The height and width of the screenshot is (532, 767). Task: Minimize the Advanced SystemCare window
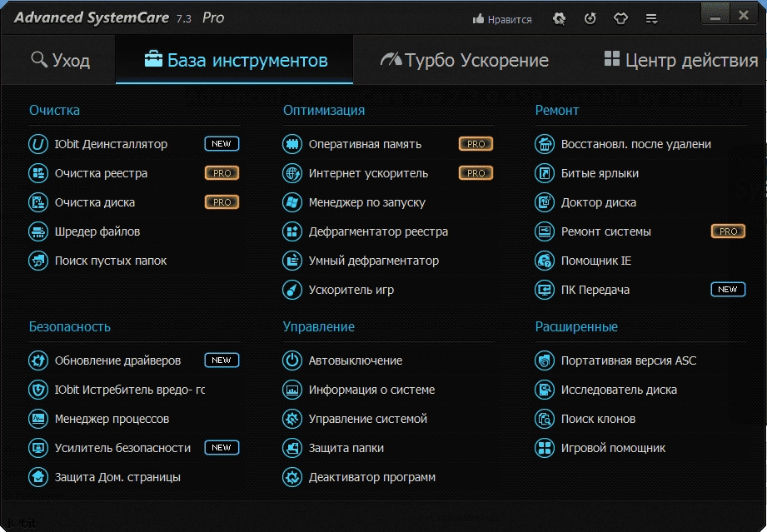pyautogui.click(x=715, y=15)
